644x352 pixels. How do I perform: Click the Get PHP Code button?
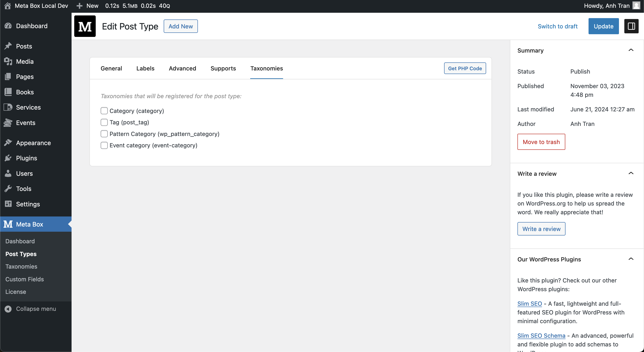(465, 68)
